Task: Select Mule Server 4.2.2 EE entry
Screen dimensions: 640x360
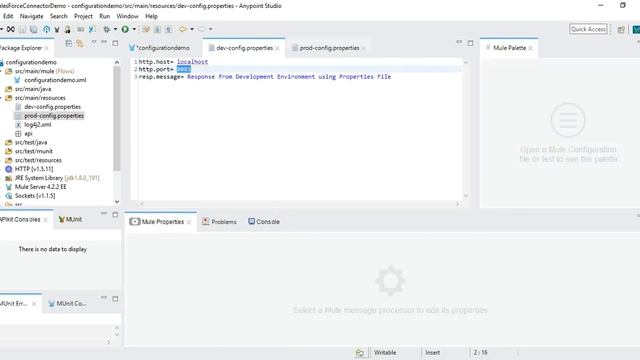Action: (40, 187)
